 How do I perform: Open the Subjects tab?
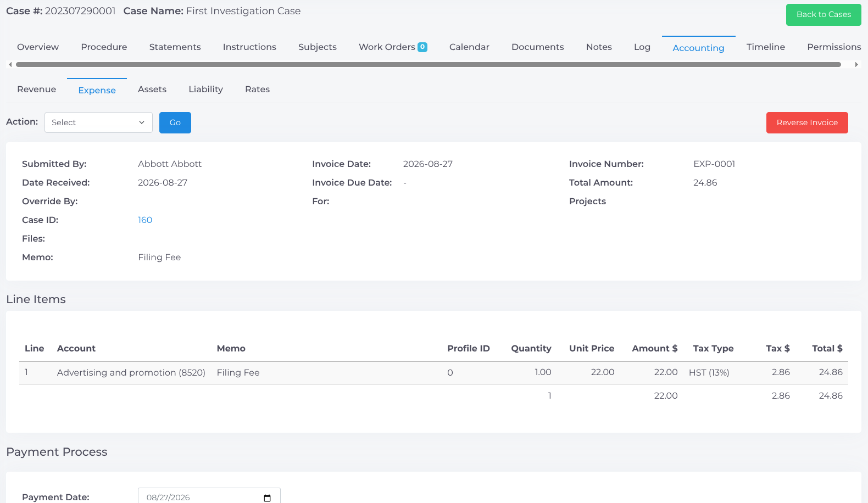pos(318,47)
